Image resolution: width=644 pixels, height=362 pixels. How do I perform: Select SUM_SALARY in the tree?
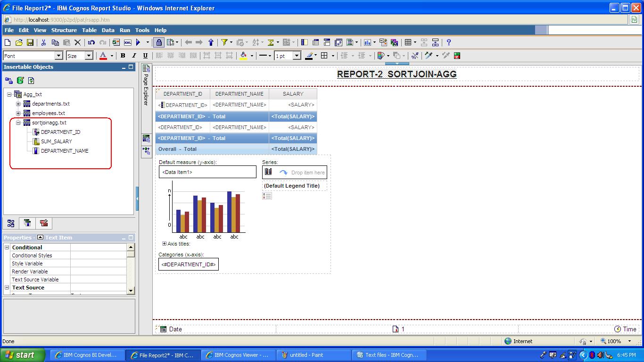[56, 141]
